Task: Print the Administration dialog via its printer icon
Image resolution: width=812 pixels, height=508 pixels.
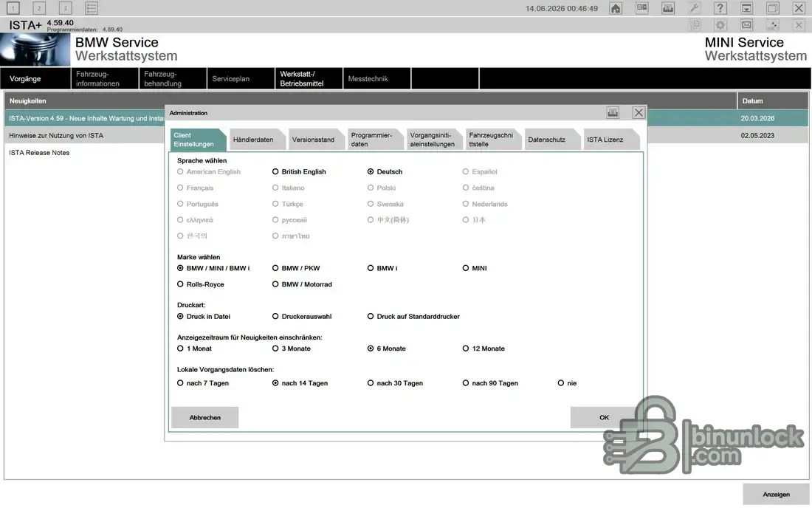Action: (613, 112)
